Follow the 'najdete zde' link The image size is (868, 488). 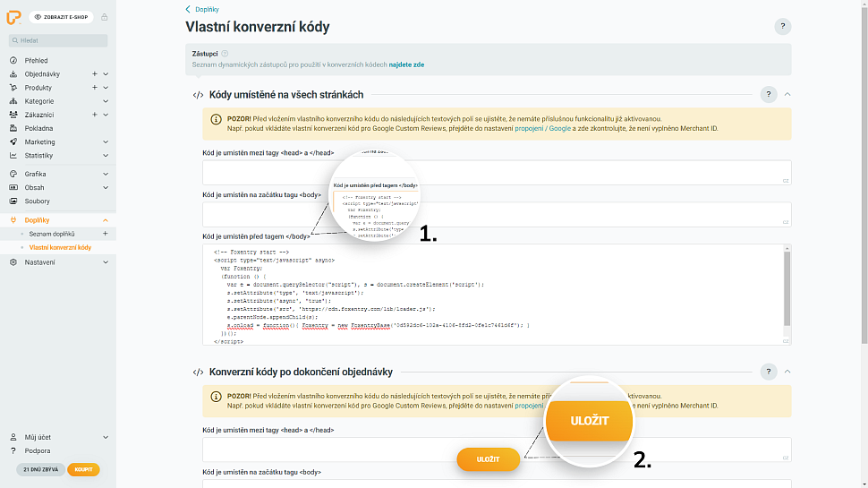point(406,64)
